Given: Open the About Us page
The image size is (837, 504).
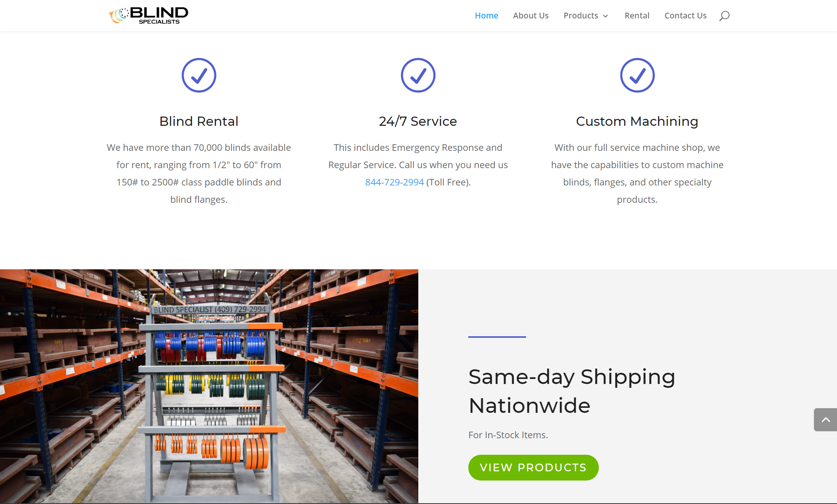Looking at the screenshot, I should tap(531, 16).
